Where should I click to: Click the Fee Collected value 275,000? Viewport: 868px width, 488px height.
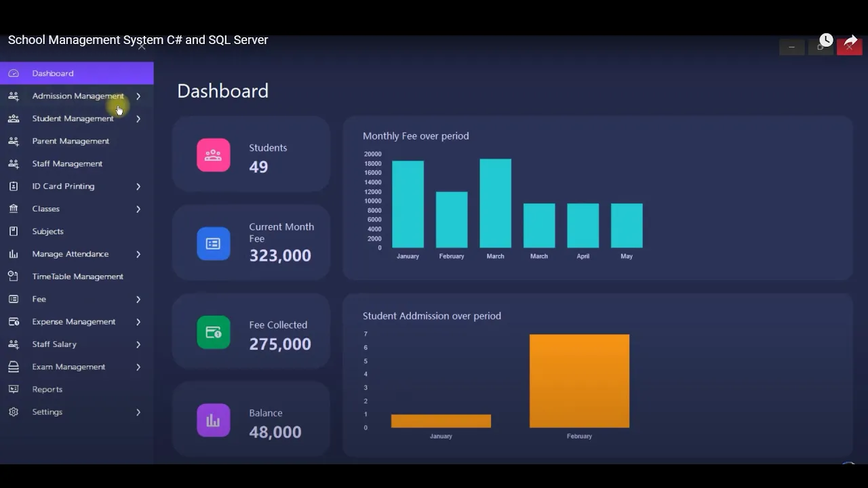pos(280,344)
